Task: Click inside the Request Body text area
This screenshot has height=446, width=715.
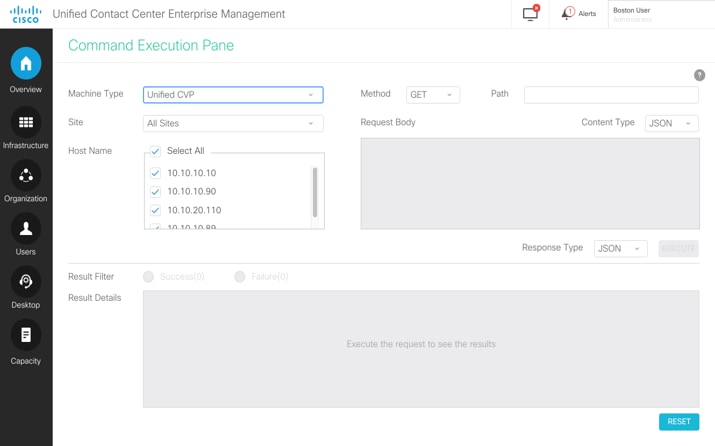Action: 530,183
